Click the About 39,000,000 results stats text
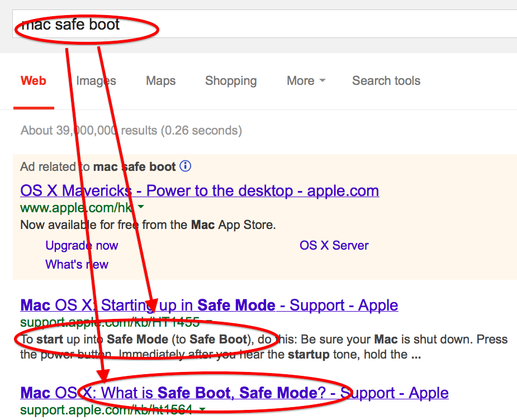The width and height of the screenshot is (517, 420). tap(131, 131)
